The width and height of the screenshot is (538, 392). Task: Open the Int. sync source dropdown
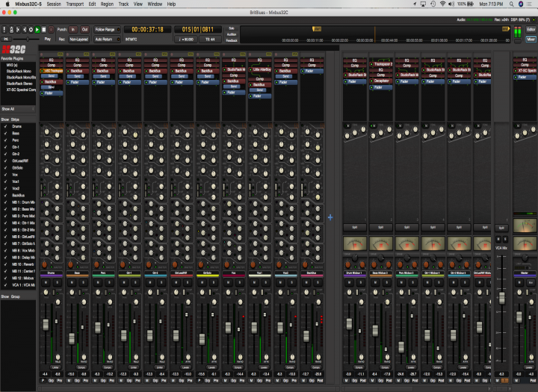point(6,39)
